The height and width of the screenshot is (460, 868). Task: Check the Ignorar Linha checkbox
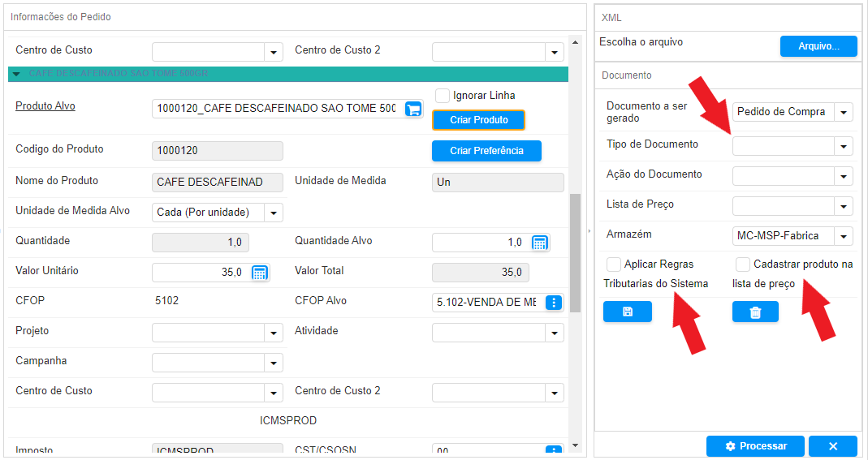point(443,96)
